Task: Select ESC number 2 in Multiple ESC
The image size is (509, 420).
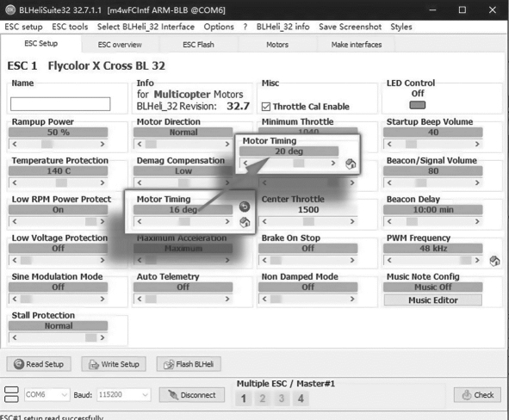Action: (263, 398)
